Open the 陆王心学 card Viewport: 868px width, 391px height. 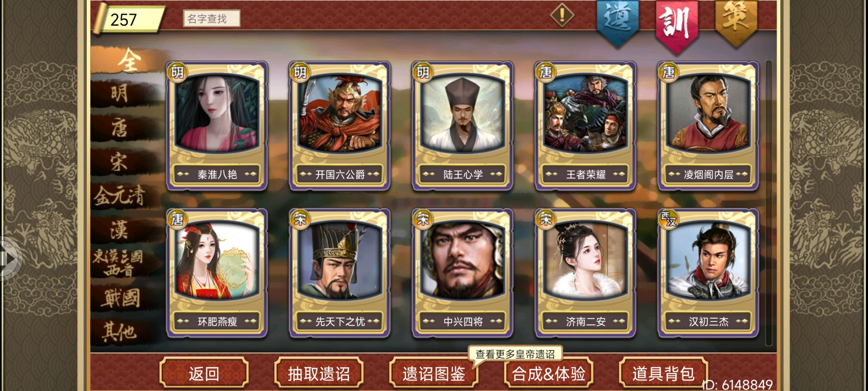click(462, 126)
